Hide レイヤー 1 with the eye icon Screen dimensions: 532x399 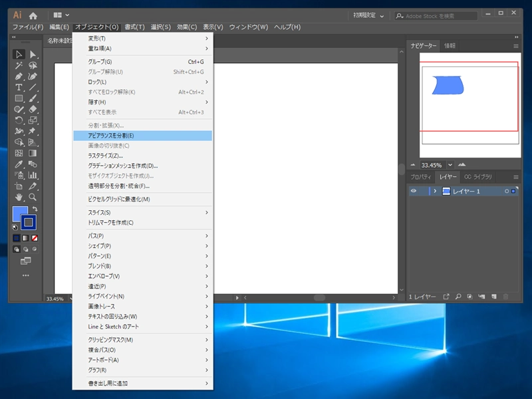(414, 191)
